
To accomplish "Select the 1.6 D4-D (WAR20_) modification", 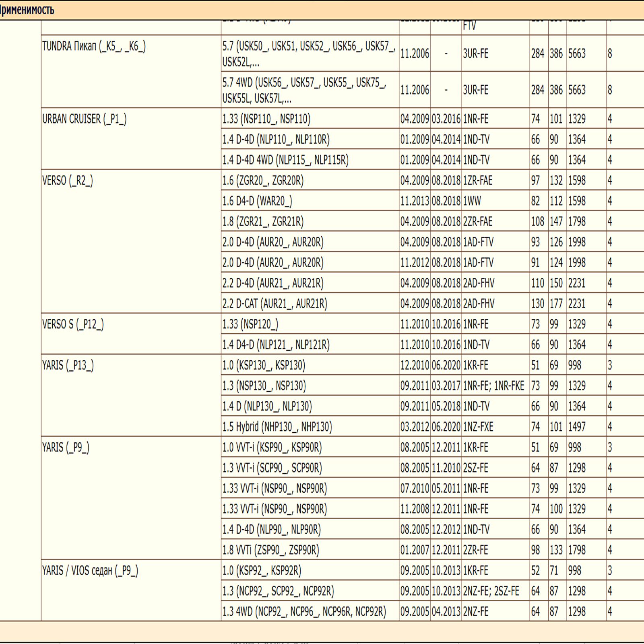I will tap(257, 201).
